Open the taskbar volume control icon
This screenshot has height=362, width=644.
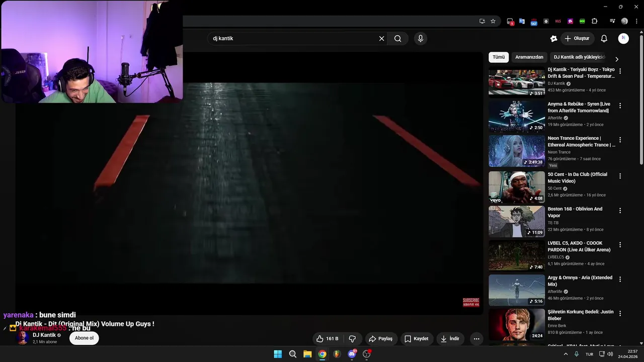(x=610, y=354)
